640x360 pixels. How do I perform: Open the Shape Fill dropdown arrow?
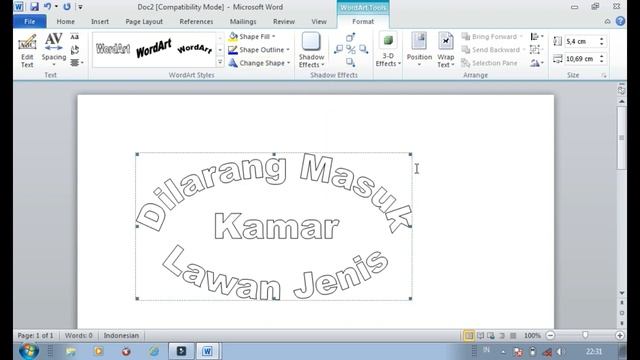pos(273,37)
